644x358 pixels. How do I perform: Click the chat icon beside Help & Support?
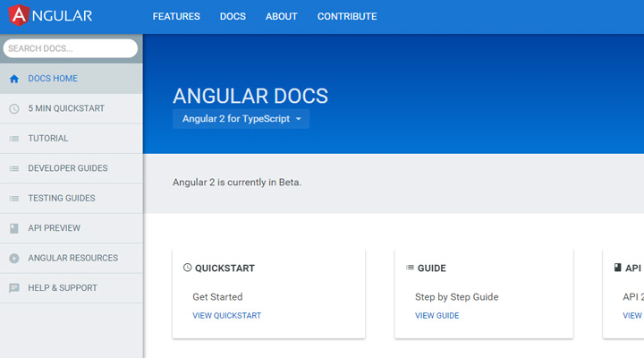14,288
